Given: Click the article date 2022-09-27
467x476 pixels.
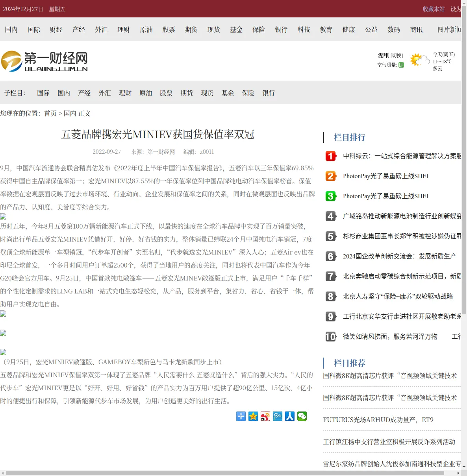Looking at the screenshot, I should tap(107, 152).
